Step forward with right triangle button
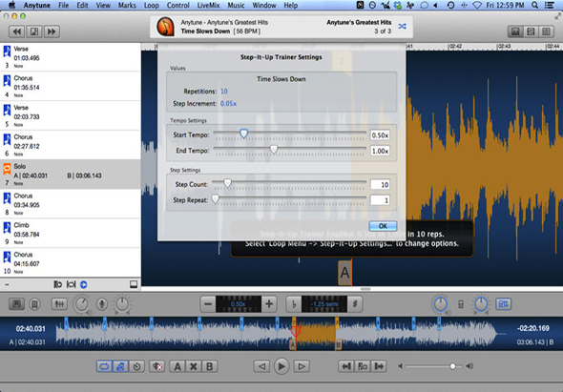 click(302, 366)
